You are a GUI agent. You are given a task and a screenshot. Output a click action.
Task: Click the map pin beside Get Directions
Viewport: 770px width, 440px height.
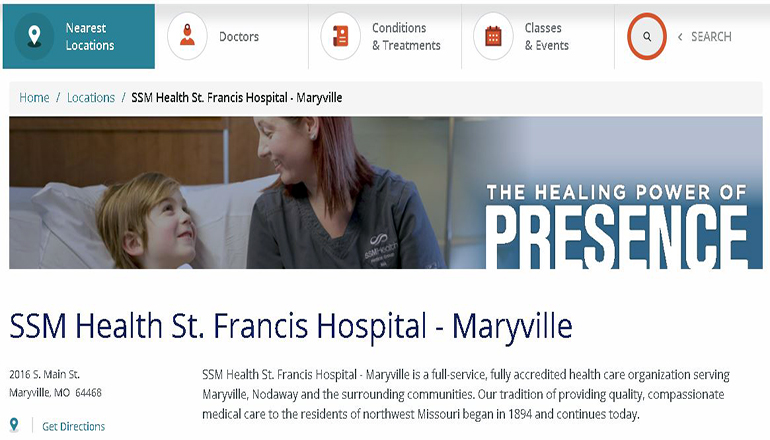[14, 425]
